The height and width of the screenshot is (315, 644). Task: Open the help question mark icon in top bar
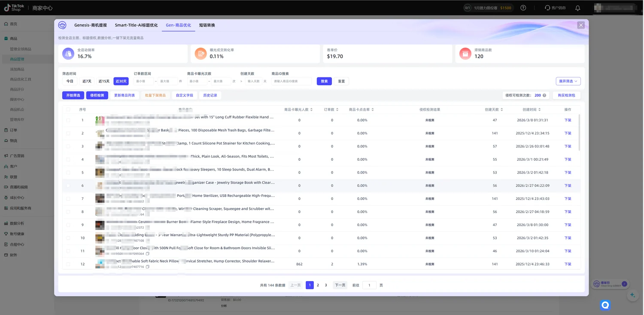(x=523, y=8)
